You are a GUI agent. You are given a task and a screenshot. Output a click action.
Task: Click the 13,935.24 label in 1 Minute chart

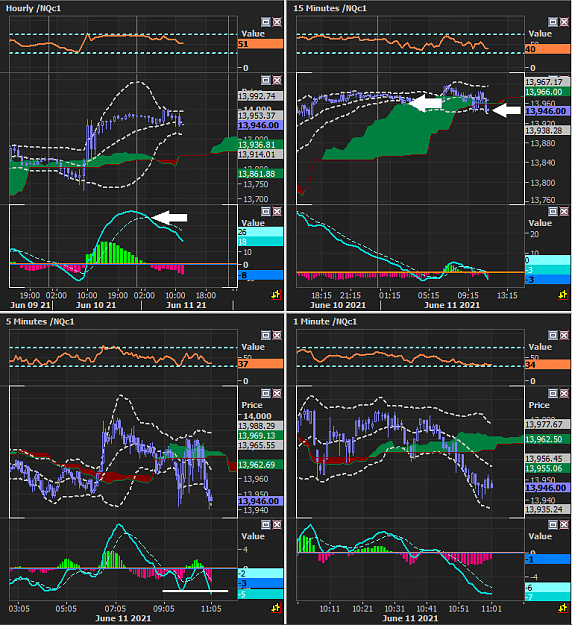(x=548, y=509)
